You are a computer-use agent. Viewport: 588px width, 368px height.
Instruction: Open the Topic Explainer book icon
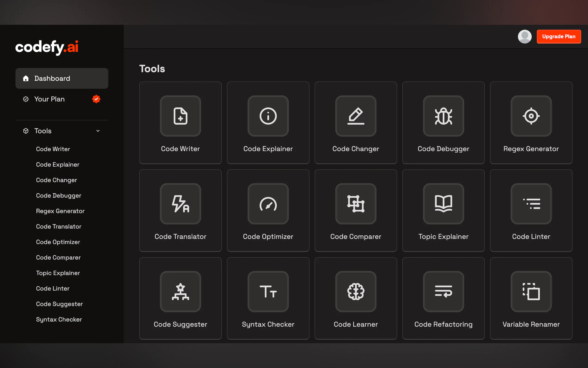[443, 204]
